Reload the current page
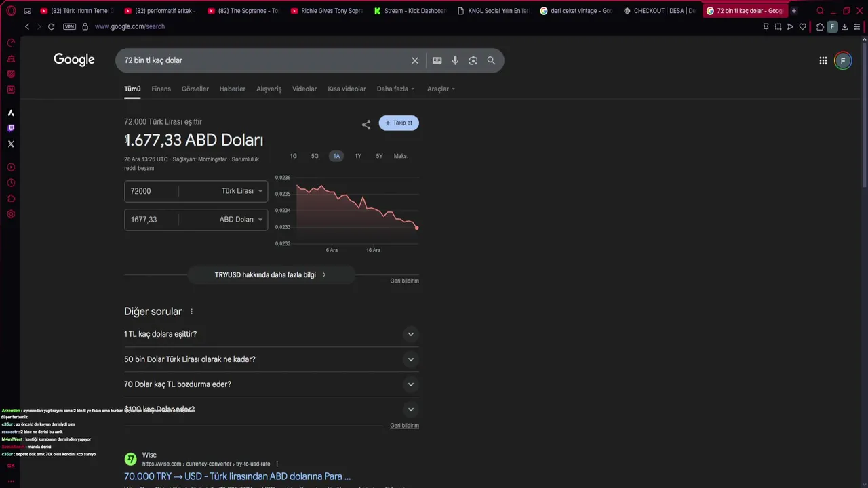The image size is (868, 488). (x=51, y=26)
